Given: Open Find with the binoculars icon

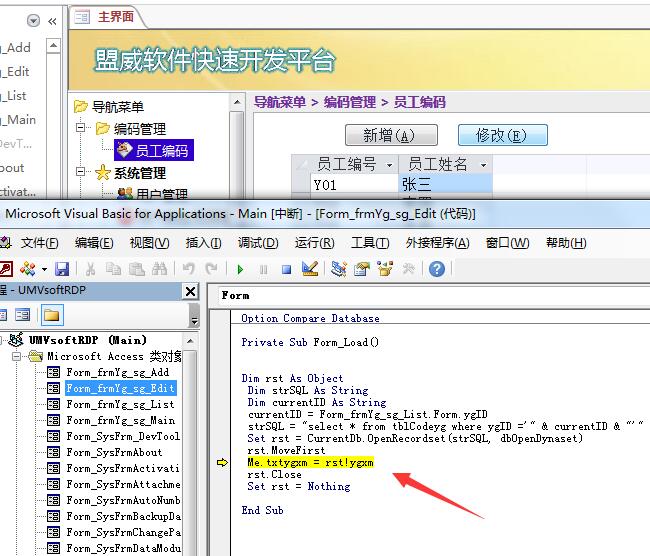Looking at the screenshot, I should 160,270.
